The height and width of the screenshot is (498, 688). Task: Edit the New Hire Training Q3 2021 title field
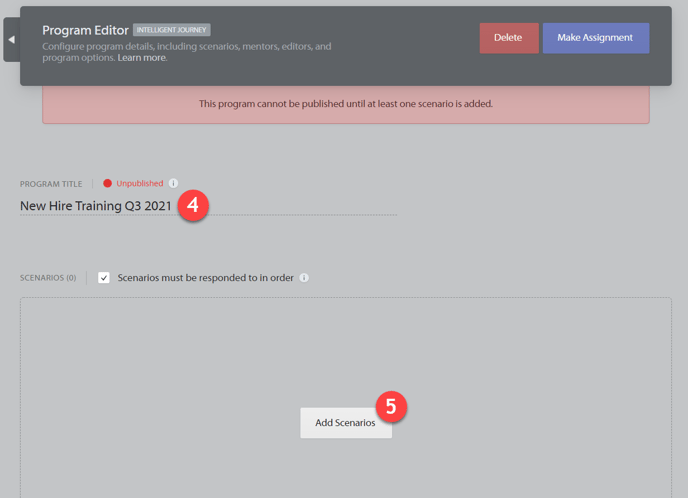tap(95, 206)
